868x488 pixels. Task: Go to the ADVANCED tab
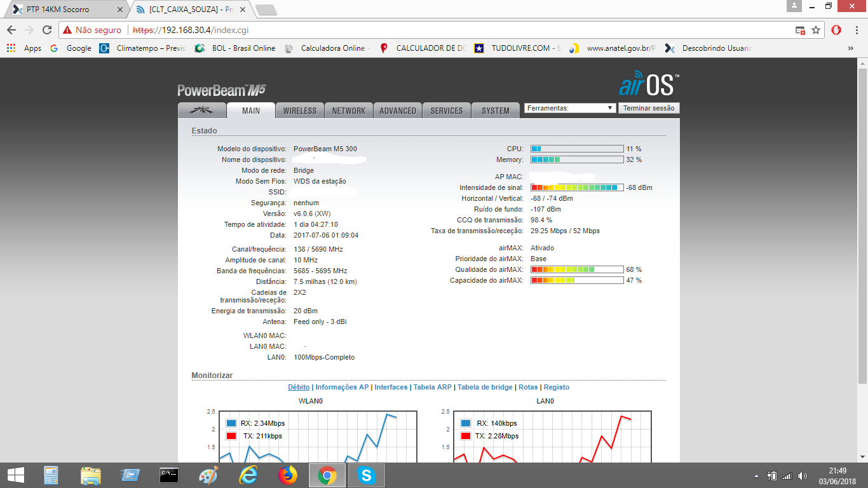(x=398, y=111)
